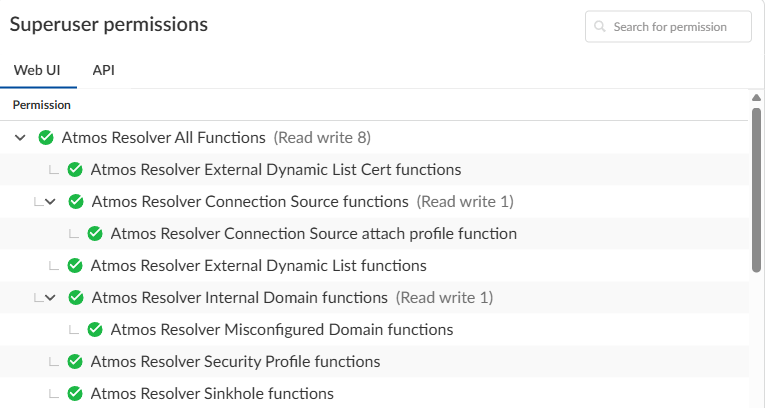The height and width of the screenshot is (408, 765).
Task: Click green check for Internal Domain functions
Action: pyautogui.click(x=76, y=298)
